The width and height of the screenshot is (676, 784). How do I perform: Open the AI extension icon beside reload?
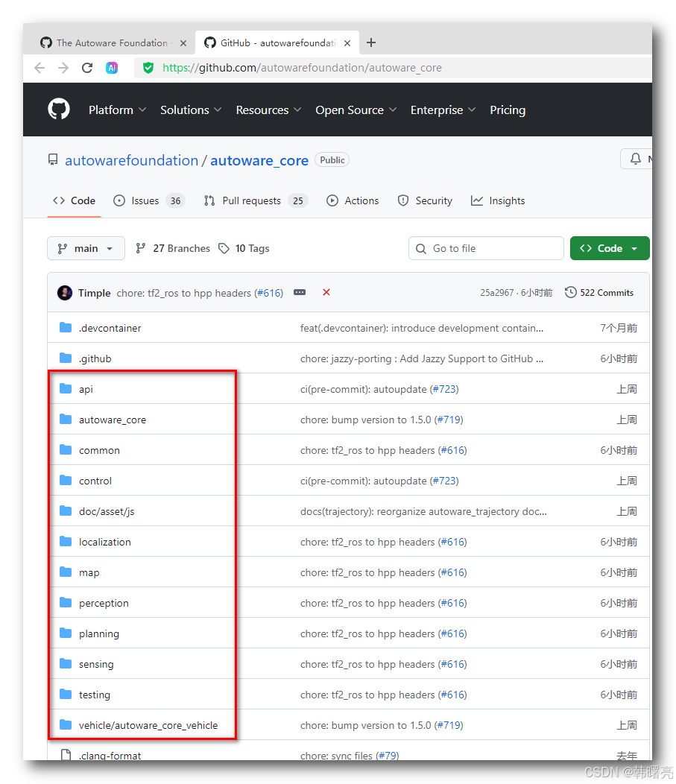click(112, 68)
